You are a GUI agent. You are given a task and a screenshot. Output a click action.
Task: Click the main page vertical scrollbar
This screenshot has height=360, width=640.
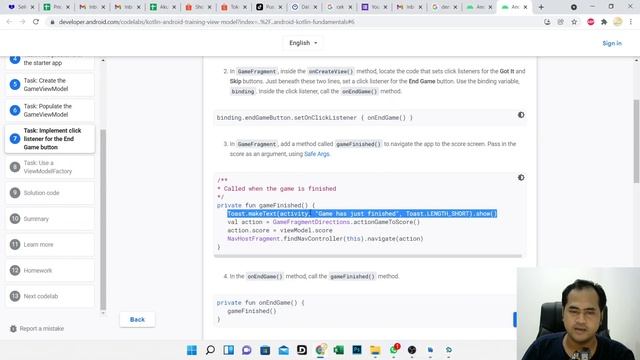click(636, 141)
